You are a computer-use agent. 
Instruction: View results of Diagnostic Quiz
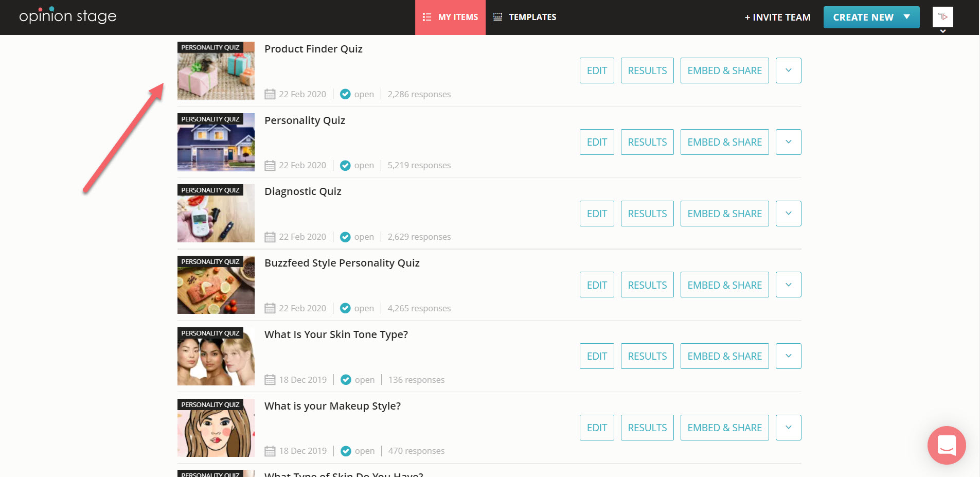click(647, 214)
